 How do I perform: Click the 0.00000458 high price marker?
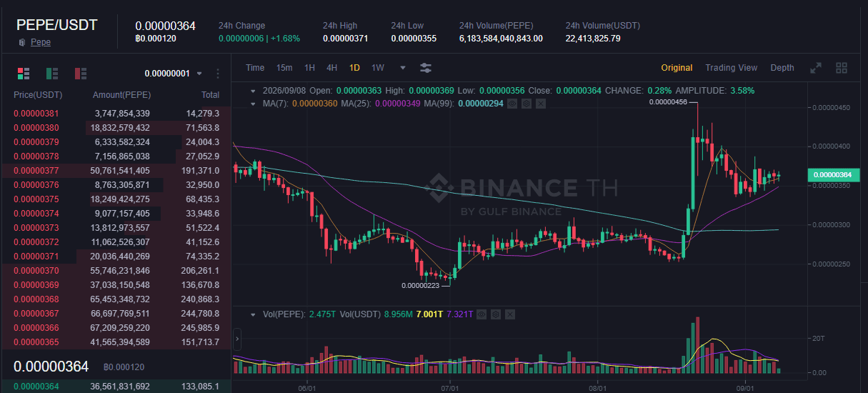(668, 102)
